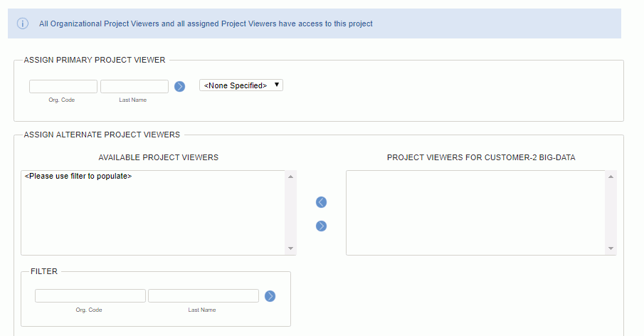This screenshot has height=336, width=644.
Task: Click the banner text about Project Viewers' access
Action: (206, 23)
